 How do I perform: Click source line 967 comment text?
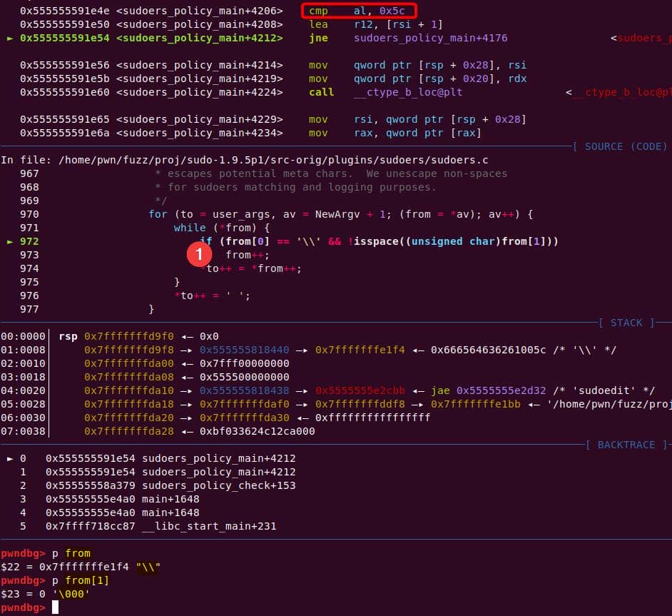(x=330, y=174)
